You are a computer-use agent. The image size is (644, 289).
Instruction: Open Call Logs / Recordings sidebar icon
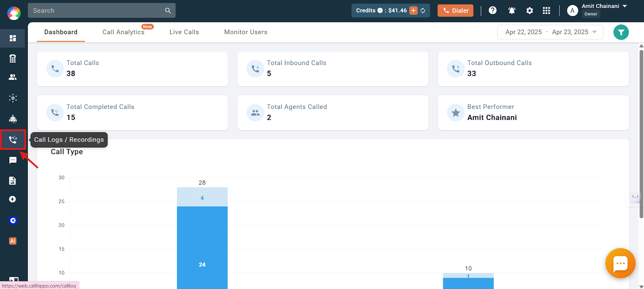[13, 139]
